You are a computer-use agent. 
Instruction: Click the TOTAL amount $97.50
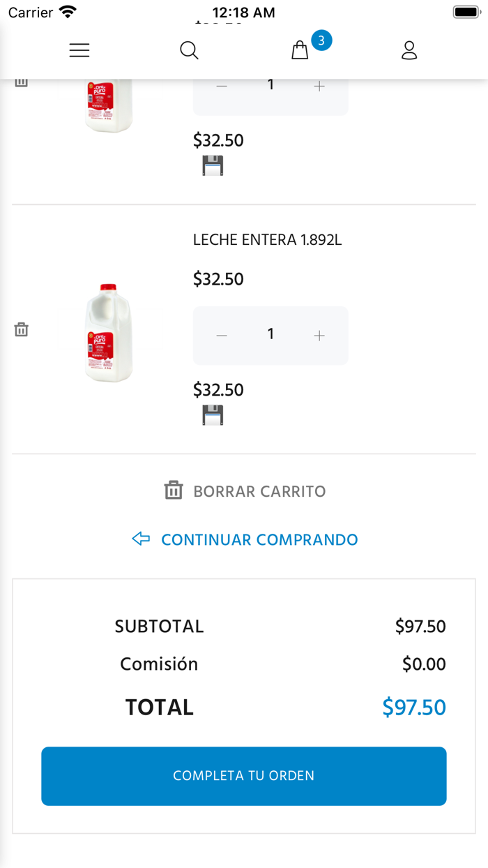point(413,707)
